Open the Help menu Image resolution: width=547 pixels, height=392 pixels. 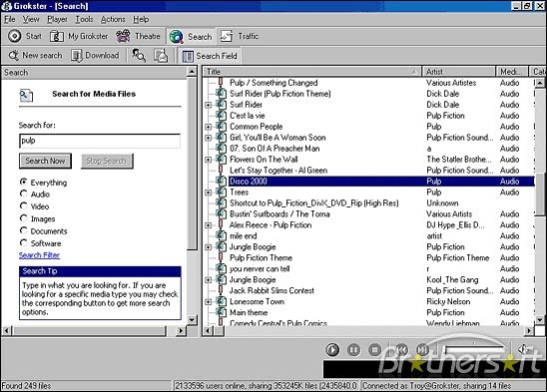(x=141, y=20)
